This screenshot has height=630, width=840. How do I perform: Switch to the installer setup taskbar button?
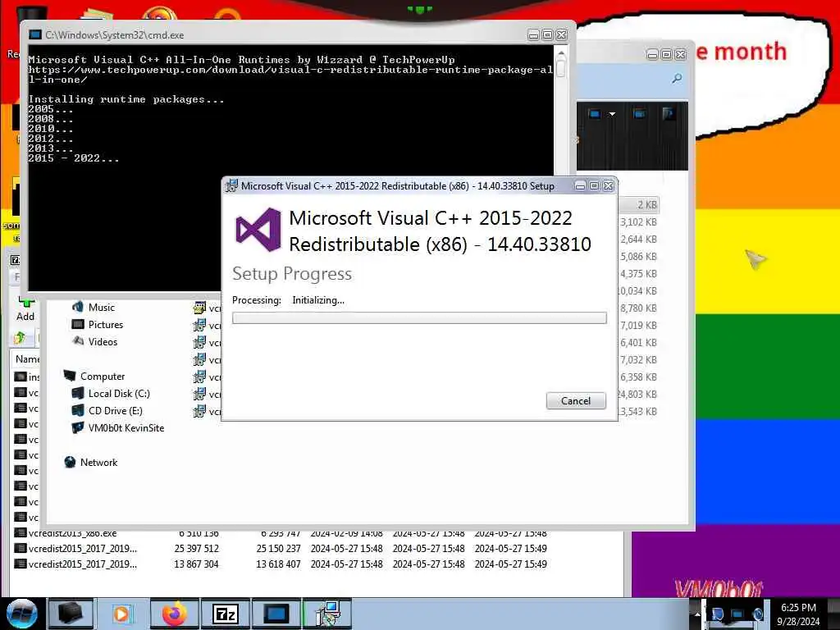[x=328, y=614]
